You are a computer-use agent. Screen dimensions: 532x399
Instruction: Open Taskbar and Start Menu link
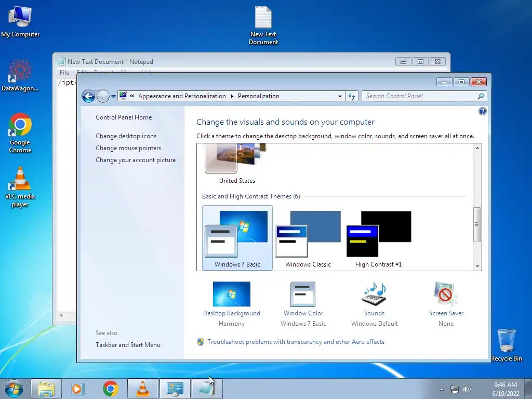128,345
